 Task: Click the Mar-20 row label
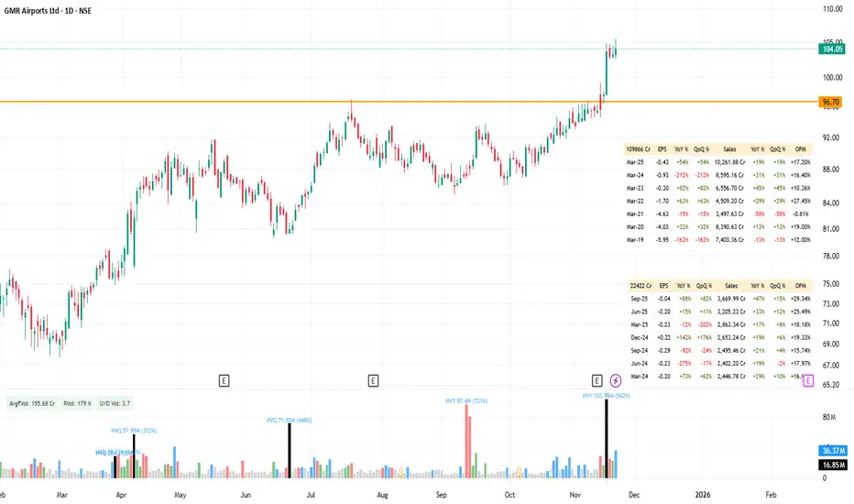634,226
